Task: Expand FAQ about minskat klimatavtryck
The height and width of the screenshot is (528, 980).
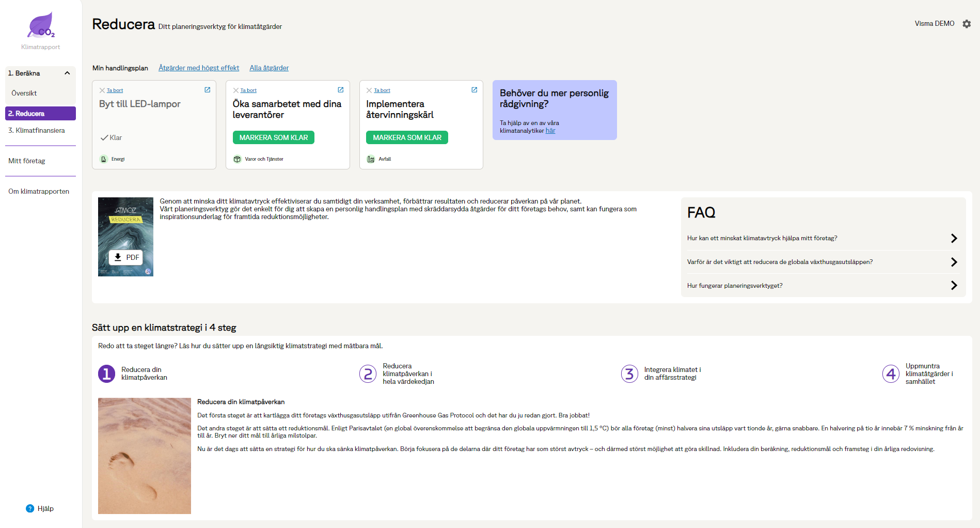Action: click(x=954, y=238)
